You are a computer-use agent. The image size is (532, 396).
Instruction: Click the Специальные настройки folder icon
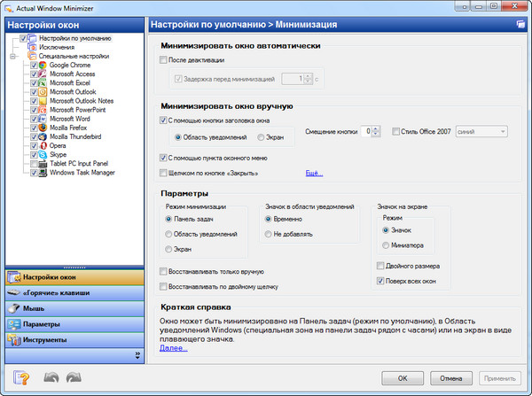tap(32, 56)
